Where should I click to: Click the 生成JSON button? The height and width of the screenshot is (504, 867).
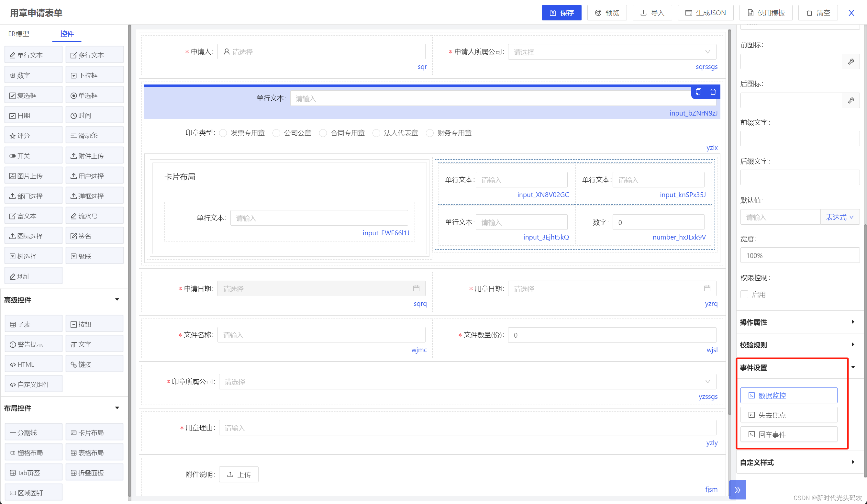coord(705,13)
